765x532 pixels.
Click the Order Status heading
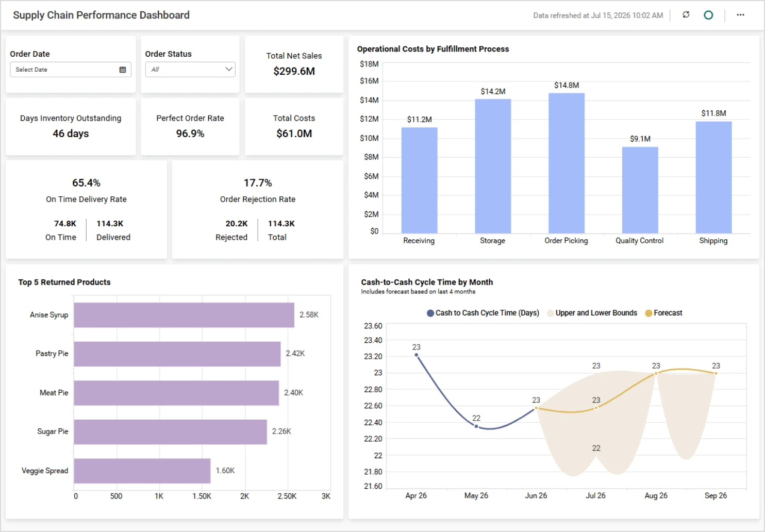point(168,54)
